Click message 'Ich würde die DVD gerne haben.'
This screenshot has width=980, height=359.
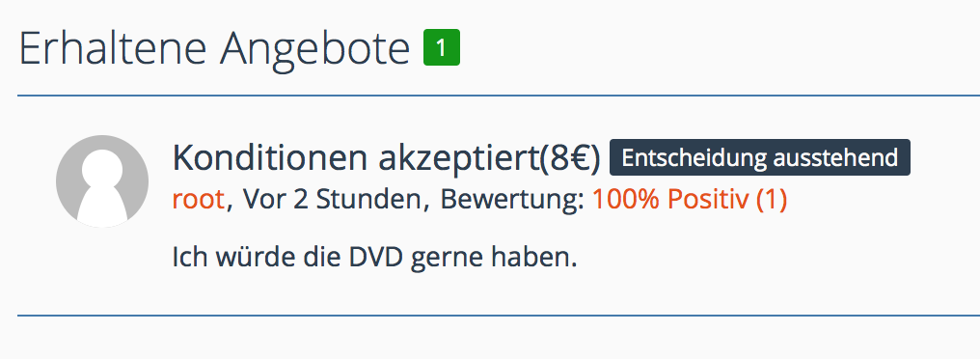click(x=374, y=257)
